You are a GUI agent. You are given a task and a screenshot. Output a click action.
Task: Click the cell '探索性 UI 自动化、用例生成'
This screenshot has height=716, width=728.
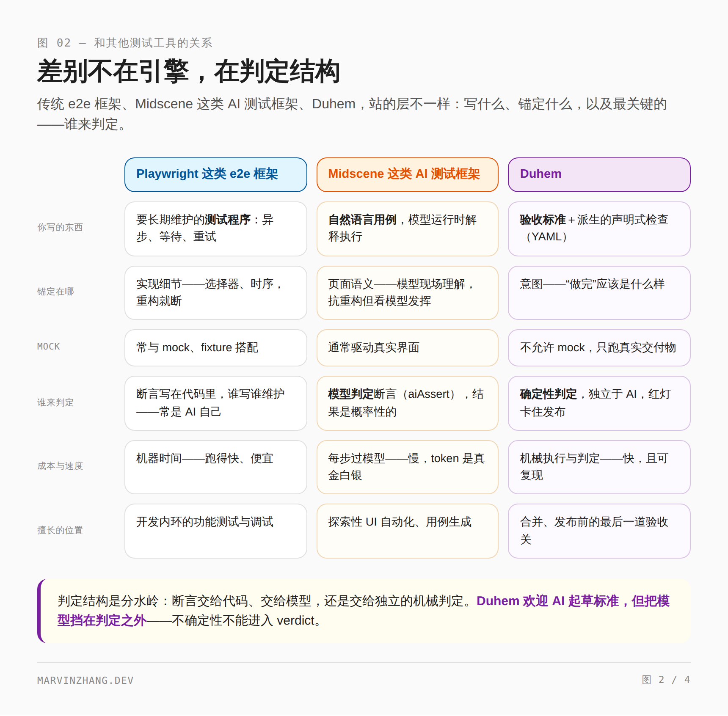tap(408, 531)
